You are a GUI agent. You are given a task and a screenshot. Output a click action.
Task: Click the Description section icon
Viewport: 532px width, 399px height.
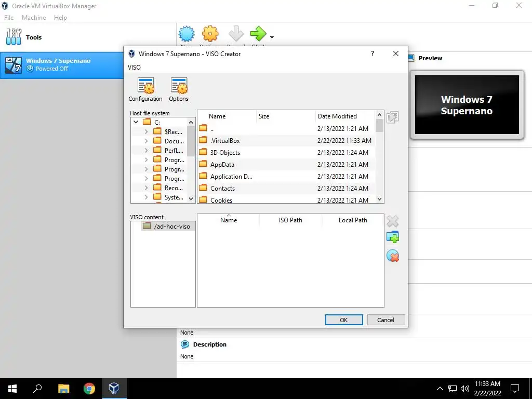pos(185,344)
